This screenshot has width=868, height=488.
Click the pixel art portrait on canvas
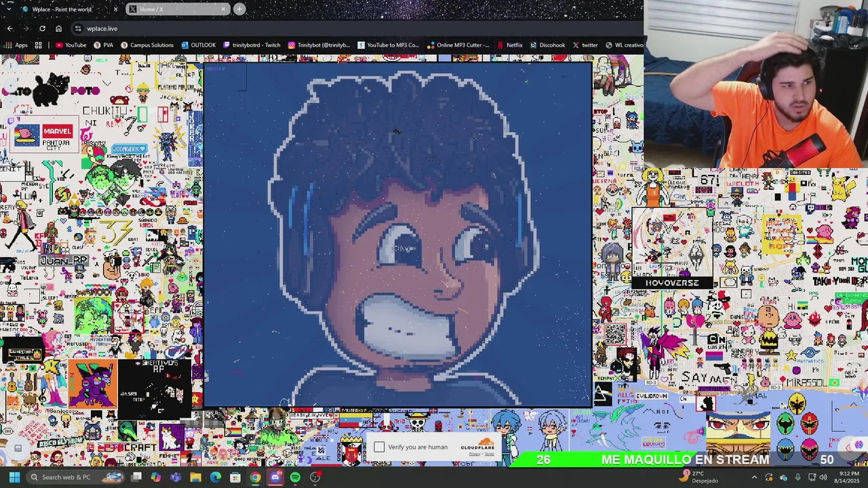point(398,235)
